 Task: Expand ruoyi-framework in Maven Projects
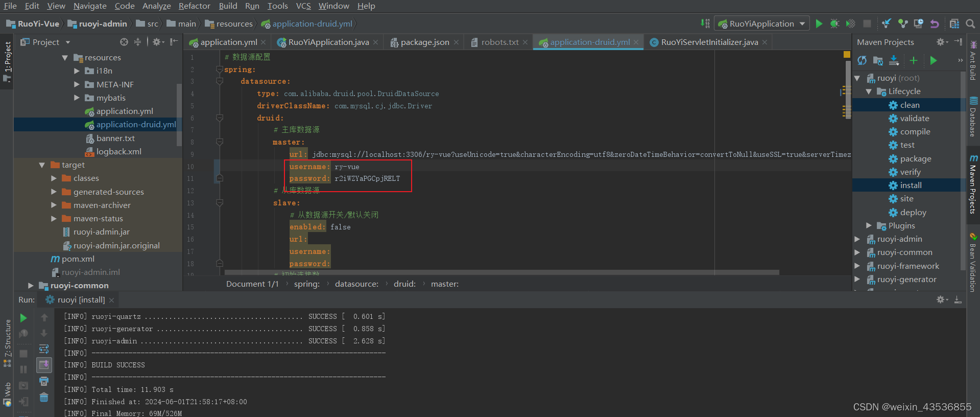pyautogui.click(x=857, y=266)
